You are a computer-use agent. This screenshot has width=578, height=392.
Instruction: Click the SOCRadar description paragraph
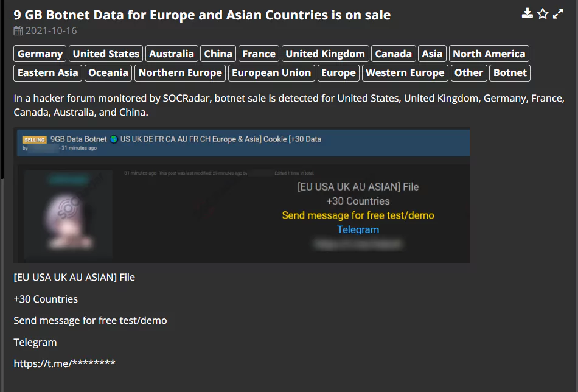click(x=289, y=105)
